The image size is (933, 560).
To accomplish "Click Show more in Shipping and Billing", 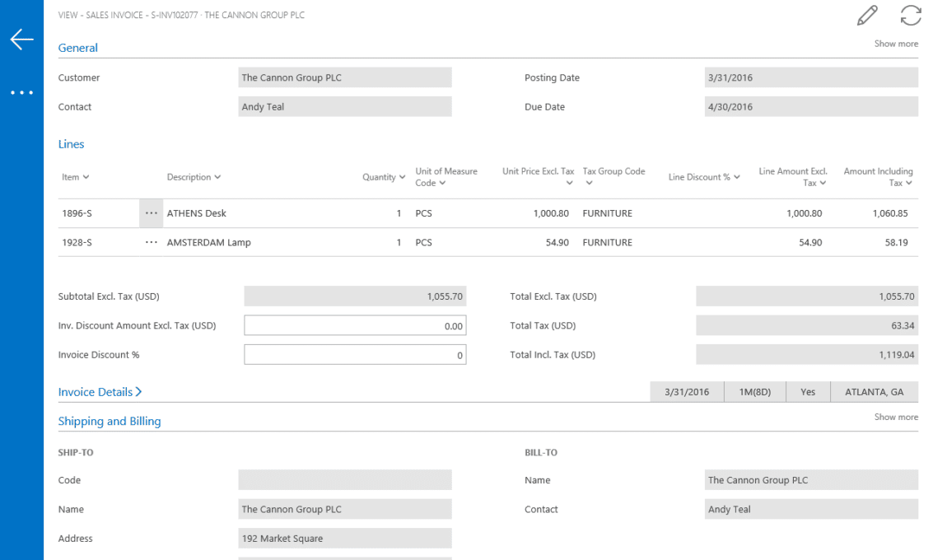I will [896, 418].
